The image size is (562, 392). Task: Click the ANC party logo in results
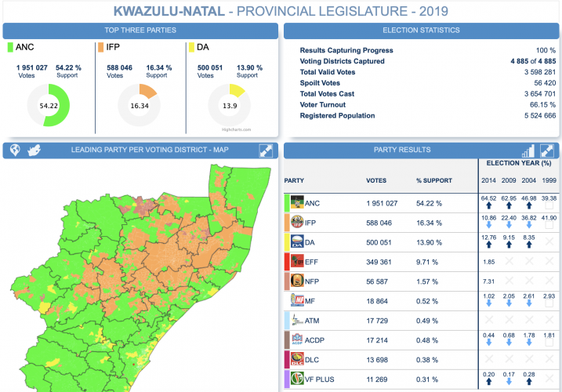298,203
